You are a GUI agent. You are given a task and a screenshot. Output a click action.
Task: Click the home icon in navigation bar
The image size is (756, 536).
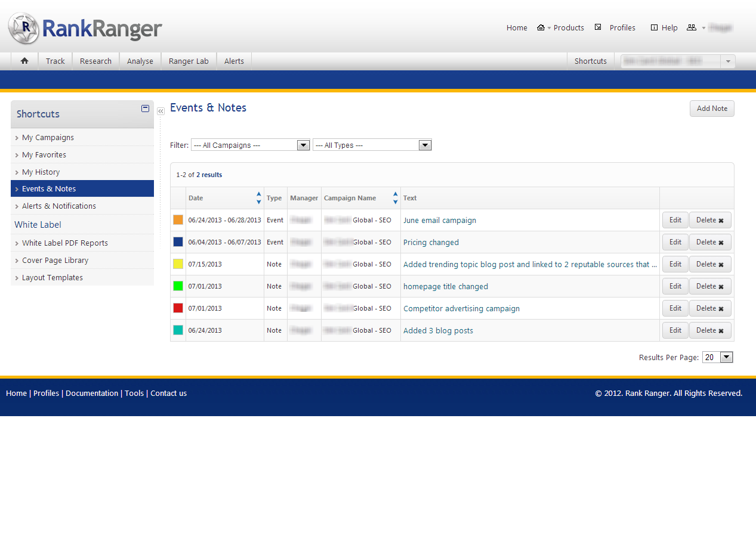click(x=24, y=61)
